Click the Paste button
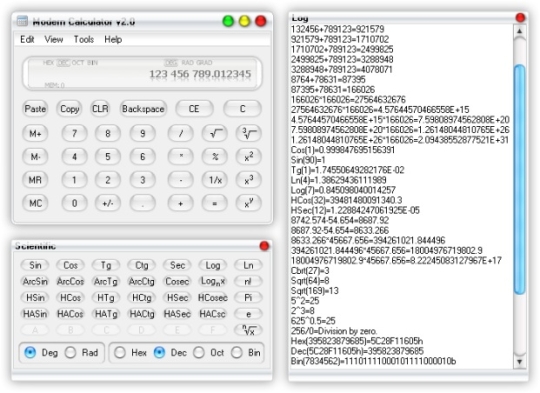Screen dimensions: 540x393 tap(35, 109)
